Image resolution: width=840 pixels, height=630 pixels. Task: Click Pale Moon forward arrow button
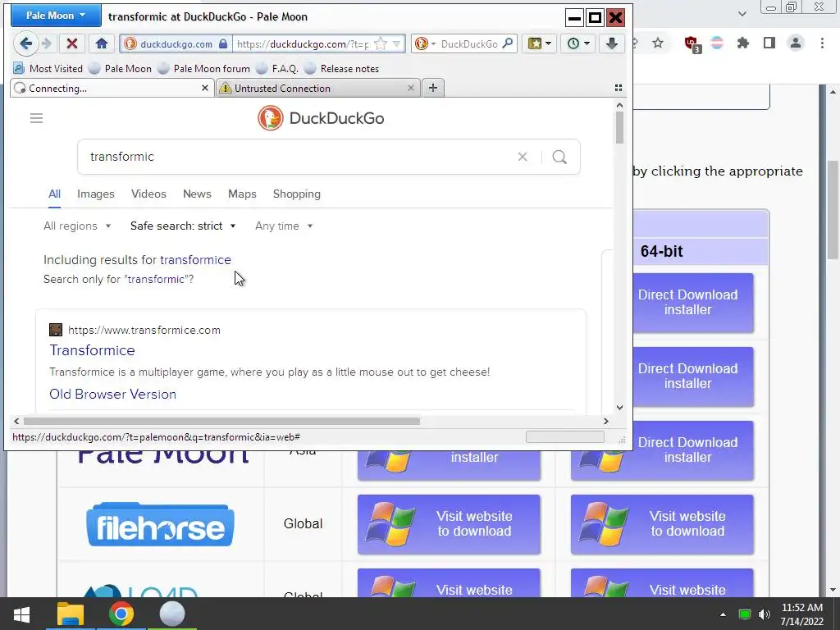pos(47,44)
